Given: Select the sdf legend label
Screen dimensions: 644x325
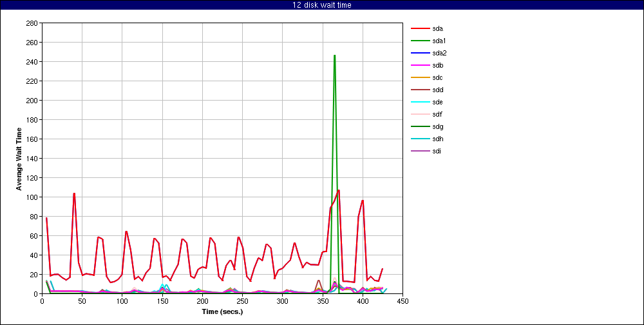Looking at the screenshot, I should tap(437, 114).
